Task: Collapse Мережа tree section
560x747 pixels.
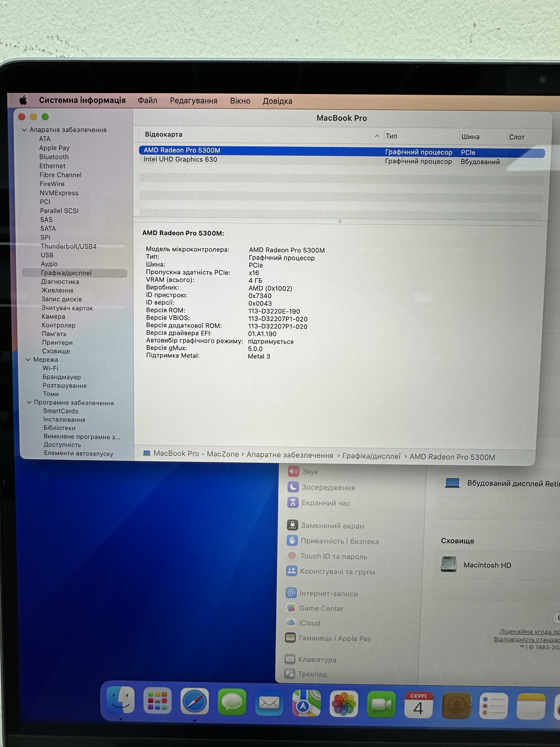Action: [x=28, y=360]
